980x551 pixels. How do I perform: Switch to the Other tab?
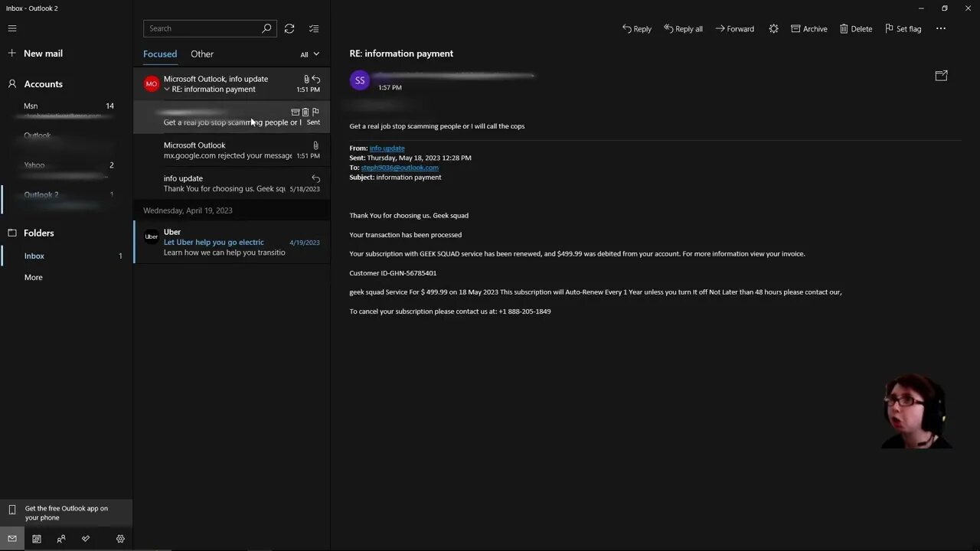(202, 54)
